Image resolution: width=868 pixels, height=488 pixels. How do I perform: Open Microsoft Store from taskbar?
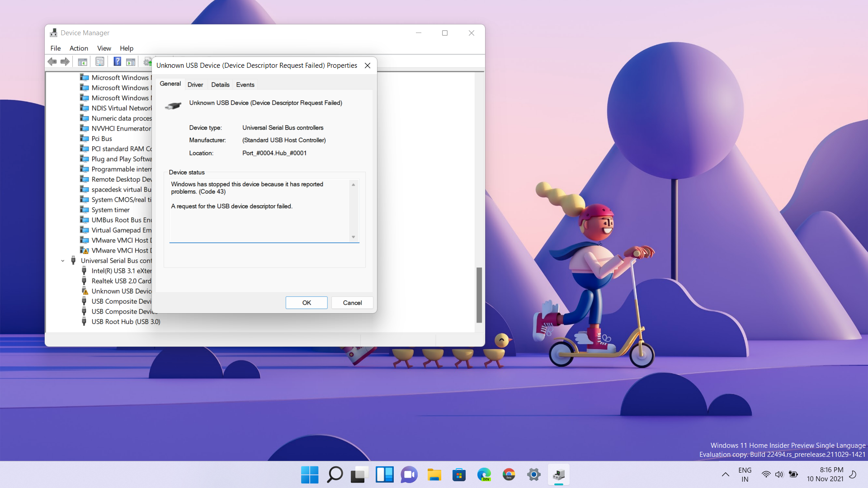pyautogui.click(x=459, y=474)
